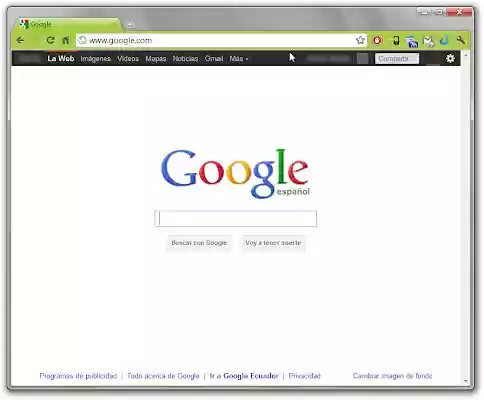484x400 pixels.
Task: Open the home page via house icon
Action: tap(66, 40)
